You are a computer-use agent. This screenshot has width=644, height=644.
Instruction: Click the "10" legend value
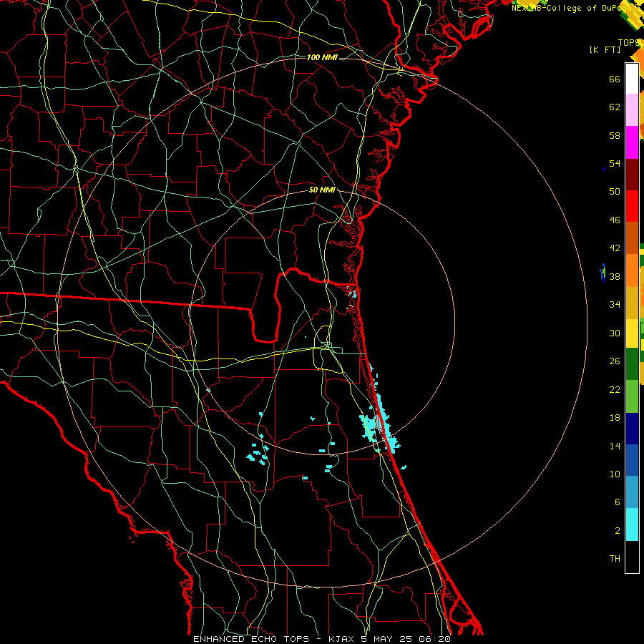(615, 474)
